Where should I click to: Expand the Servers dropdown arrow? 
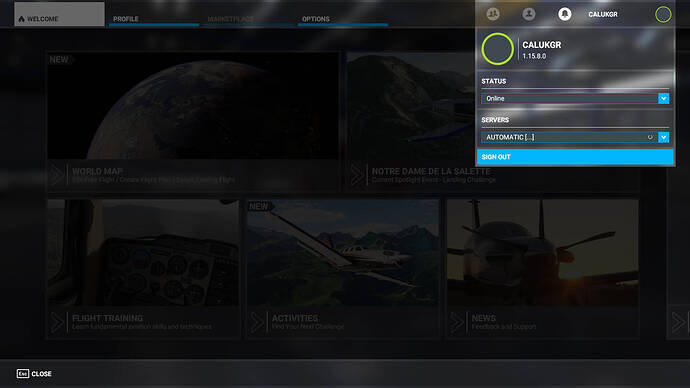663,137
